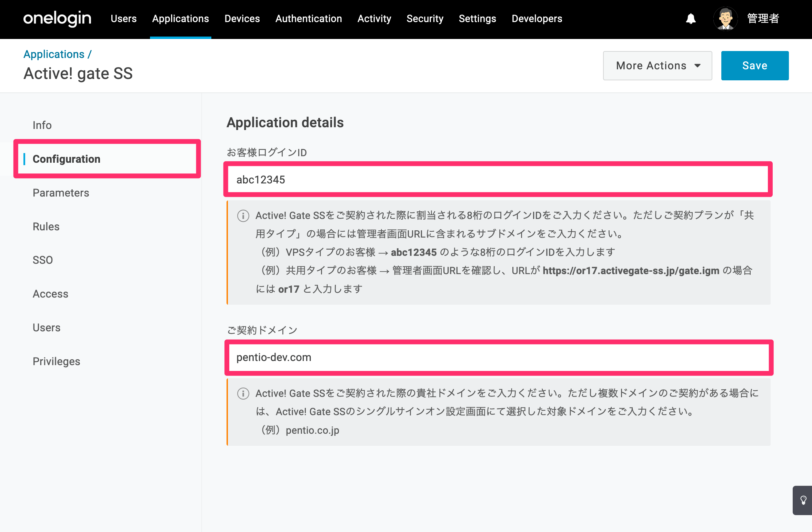Follow the Applications breadcrumb link
Viewport: 812px width, 532px height.
pyautogui.click(x=54, y=54)
